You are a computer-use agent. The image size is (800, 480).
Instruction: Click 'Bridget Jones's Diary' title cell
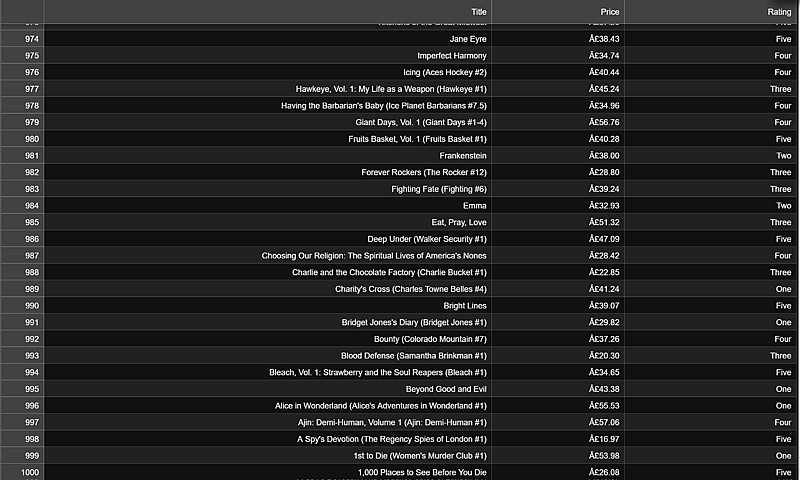(x=267, y=322)
